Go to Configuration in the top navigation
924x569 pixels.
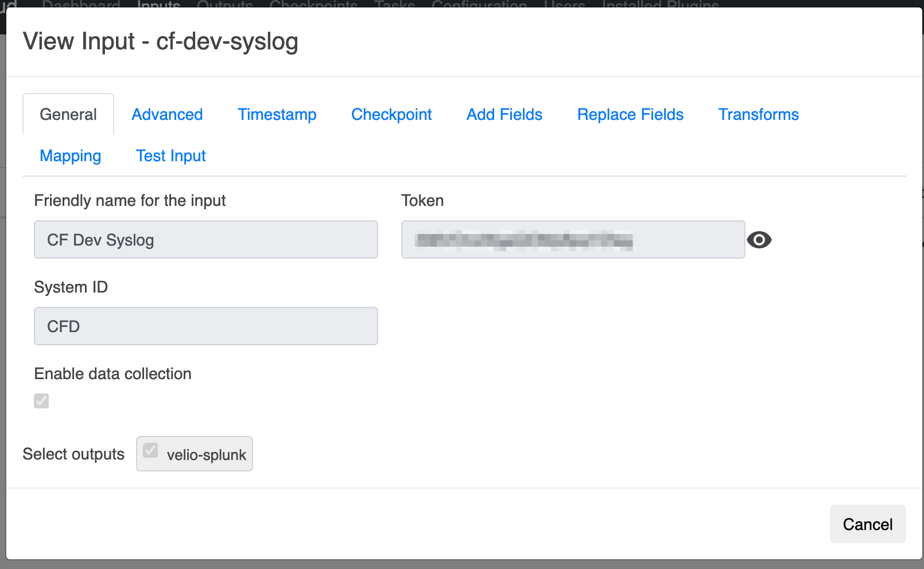(x=479, y=4)
